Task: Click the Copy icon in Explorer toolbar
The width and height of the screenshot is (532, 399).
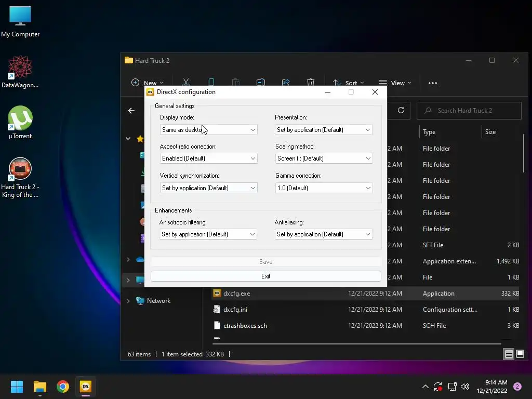Action: 211,83
